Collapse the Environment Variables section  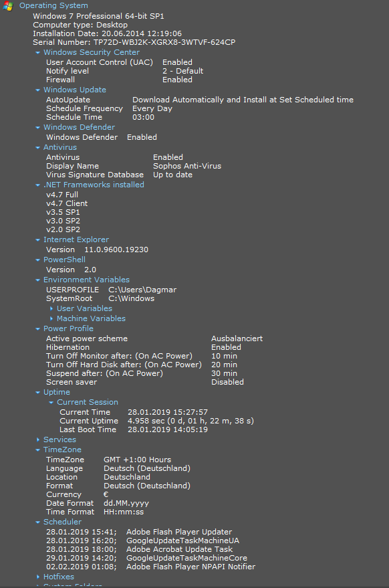tap(37, 280)
